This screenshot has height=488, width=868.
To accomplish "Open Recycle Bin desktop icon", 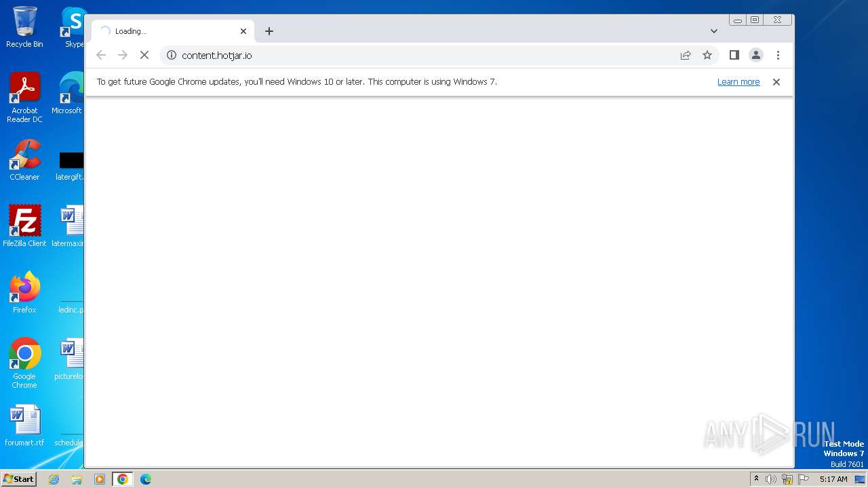I will pos(24,28).
